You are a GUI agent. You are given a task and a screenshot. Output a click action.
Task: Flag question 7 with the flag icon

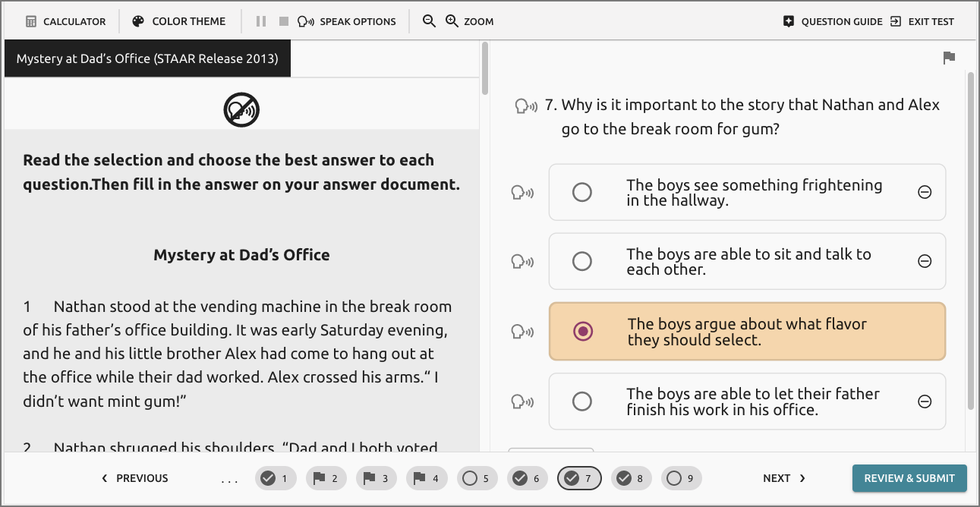coord(949,58)
